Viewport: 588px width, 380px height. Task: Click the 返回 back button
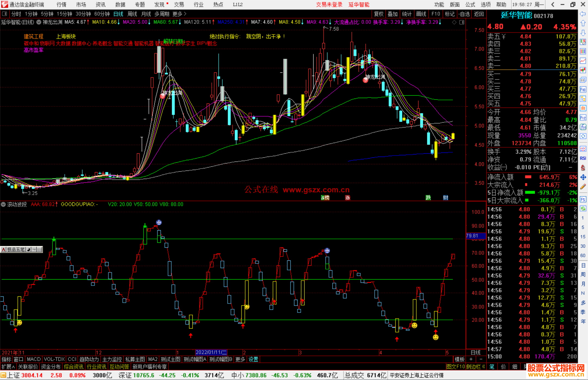[479, 14]
